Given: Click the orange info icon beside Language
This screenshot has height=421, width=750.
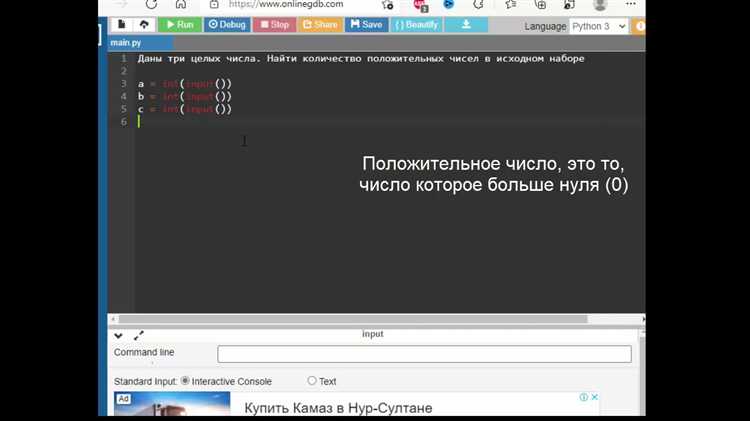Looking at the screenshot, I should click(x=640, y=26).
